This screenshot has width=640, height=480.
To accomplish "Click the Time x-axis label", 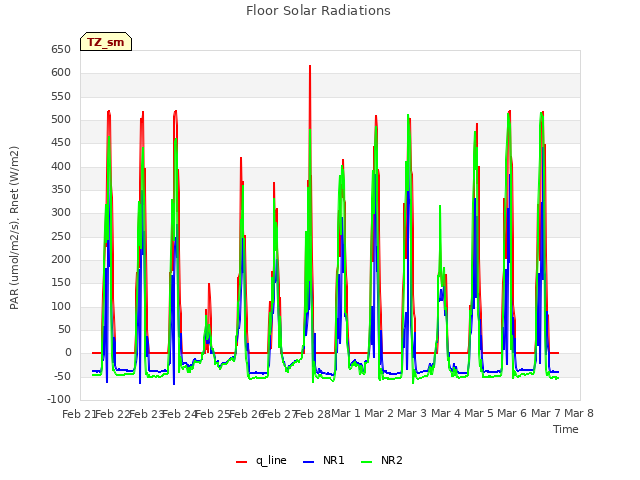I will [x=566, y=429].
